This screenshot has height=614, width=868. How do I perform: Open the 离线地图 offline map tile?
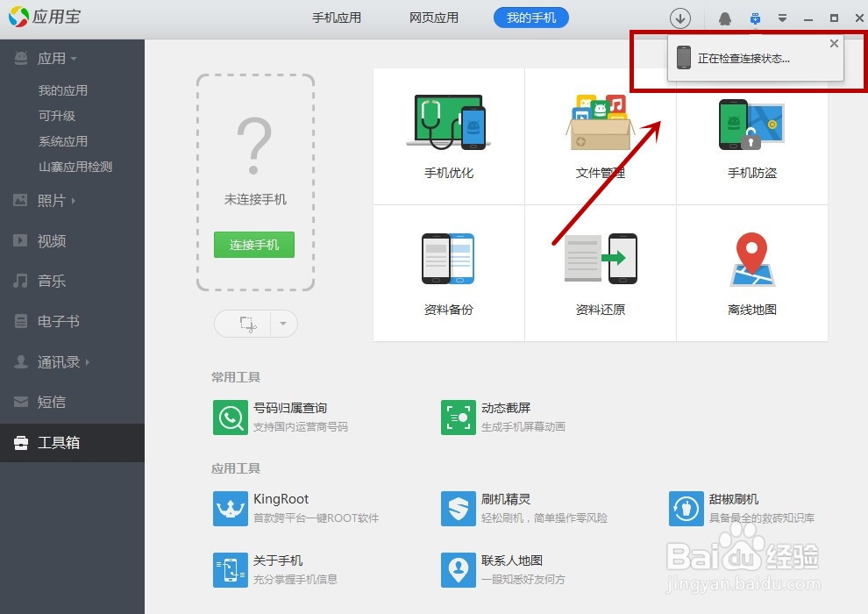[751, 273]
